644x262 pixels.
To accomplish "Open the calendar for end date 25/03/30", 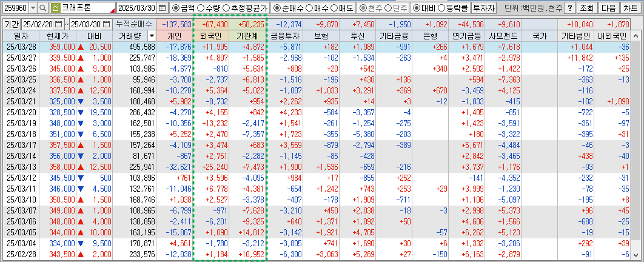I will 107,24.
